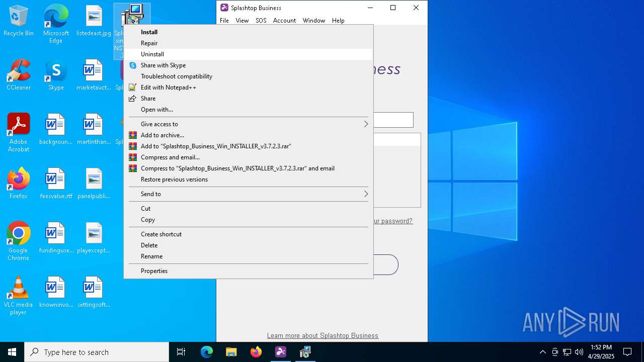Choose Open with... option
This screenshot has height=362, width=644.
(248, 110)
